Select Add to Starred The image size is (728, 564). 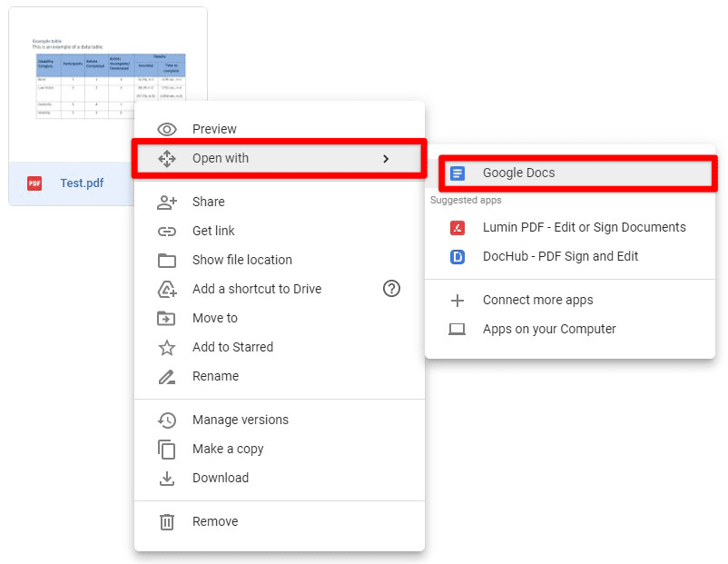click(280, 348)
